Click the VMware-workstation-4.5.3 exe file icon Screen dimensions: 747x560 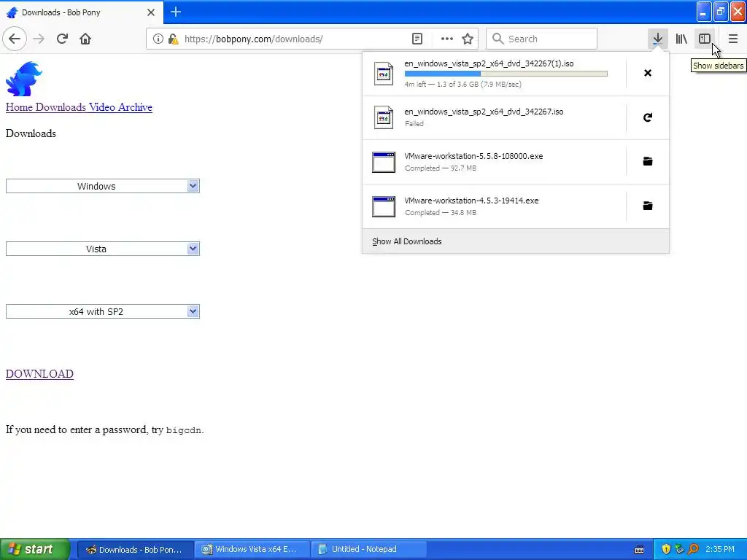384,206
